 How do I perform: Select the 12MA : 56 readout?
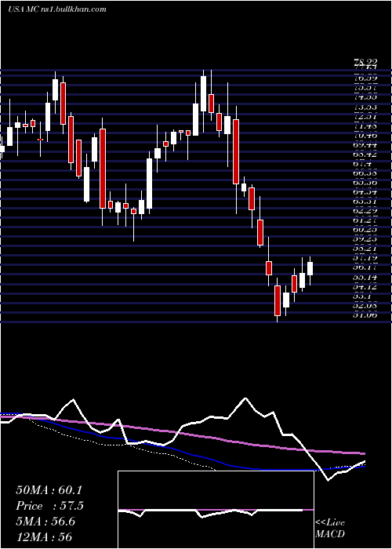[44, 537]
